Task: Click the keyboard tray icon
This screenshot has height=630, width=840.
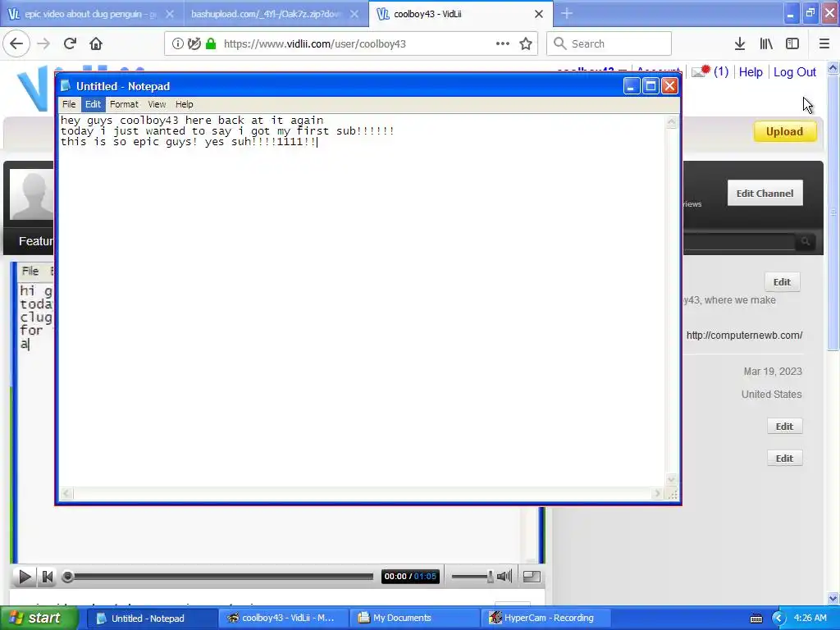Action: tap(756, 619)
